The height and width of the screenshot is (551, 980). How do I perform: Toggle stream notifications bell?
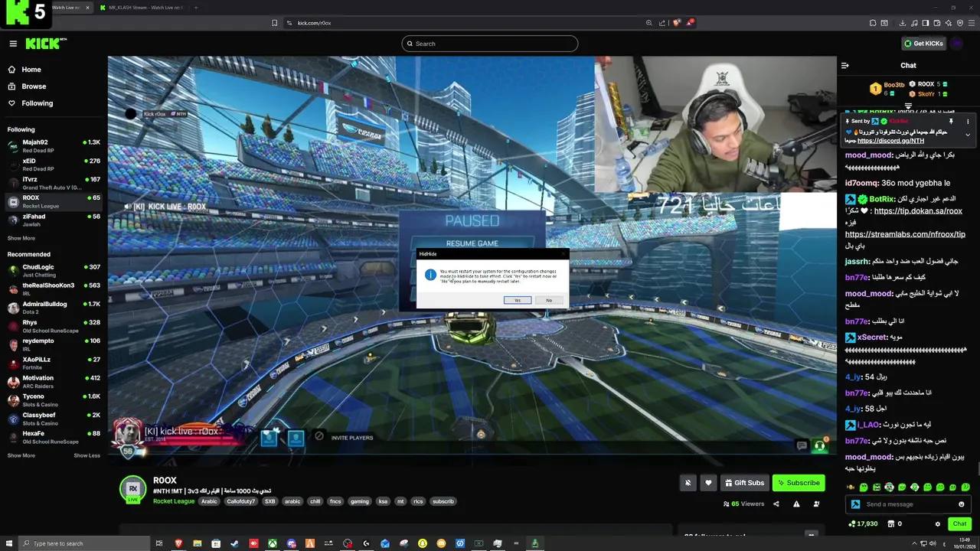(x=688, y=483)
